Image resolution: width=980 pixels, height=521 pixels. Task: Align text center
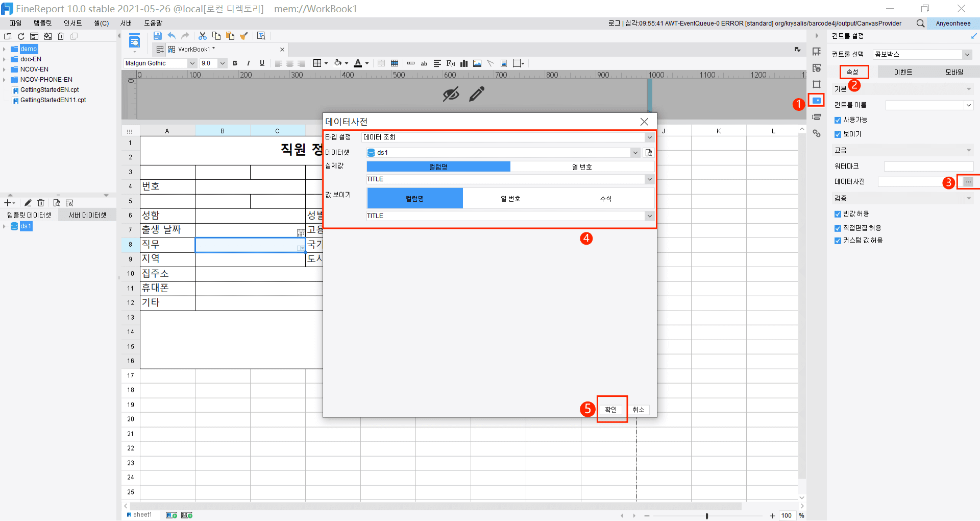(x=290, y=63)
